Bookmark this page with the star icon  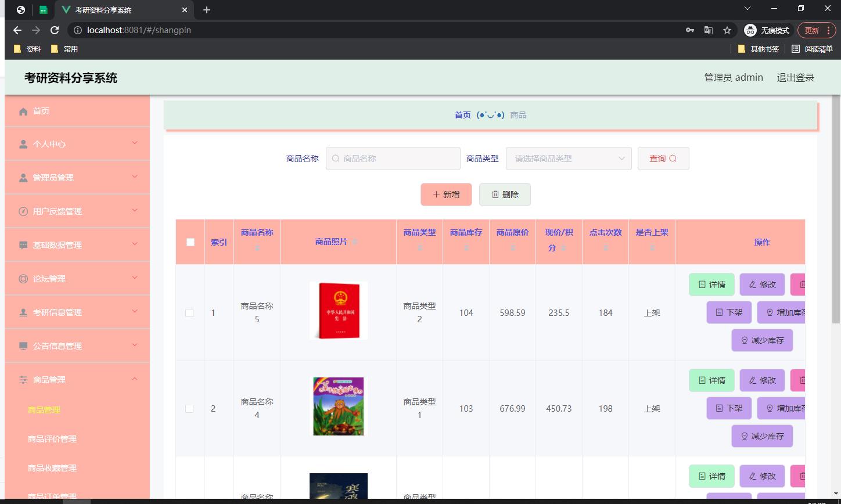click(727, 30)
